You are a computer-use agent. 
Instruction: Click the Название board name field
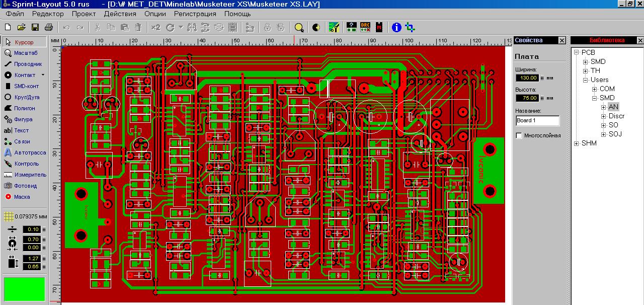click(x=537, y=121)
